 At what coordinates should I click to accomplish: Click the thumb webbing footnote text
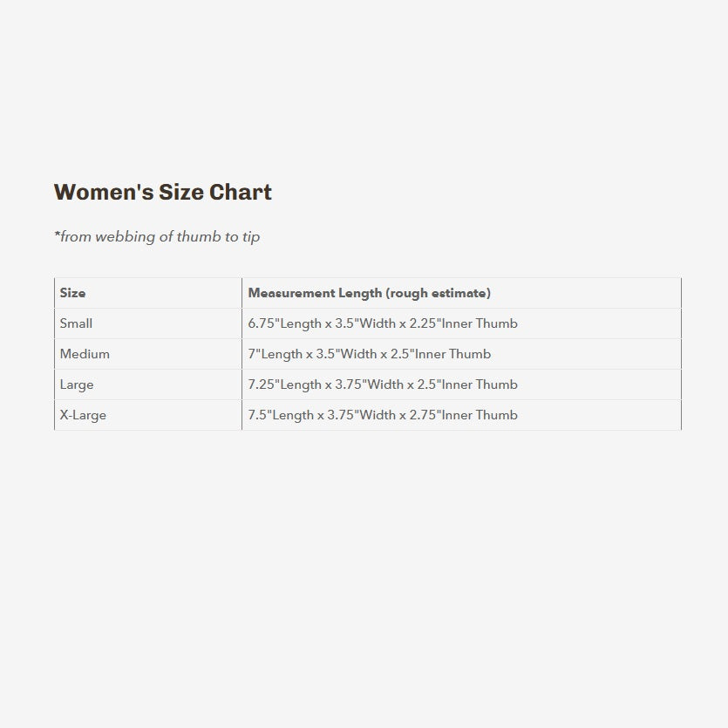(157, 236)
